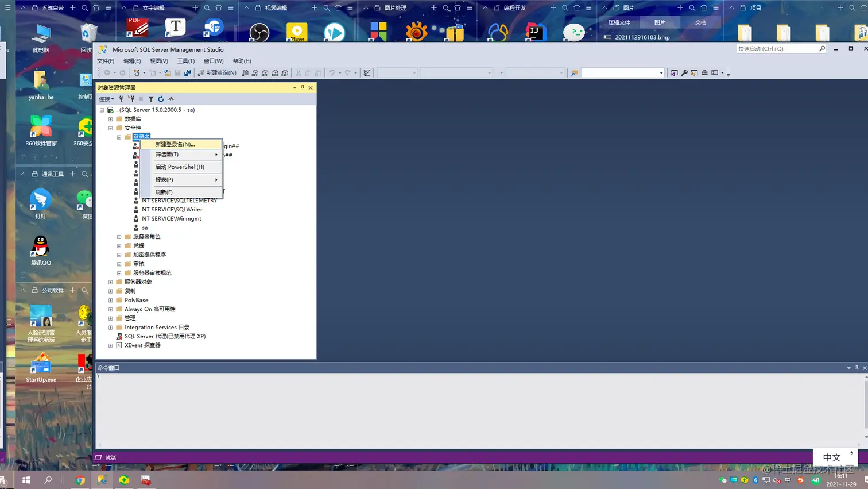Open the 此电脑 desktop icon

tap(41, 38)
